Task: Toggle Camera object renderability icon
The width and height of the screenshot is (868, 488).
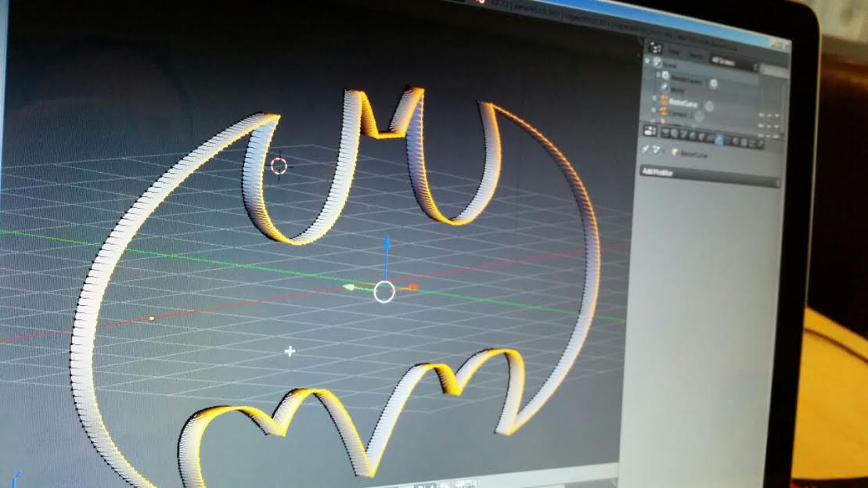Action: (776, 127)
